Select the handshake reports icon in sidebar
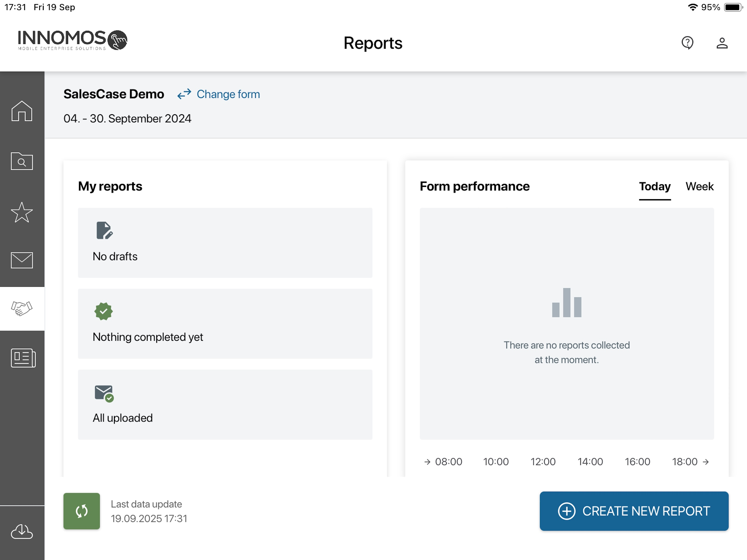The image size is (747, 560). [x=22, y=308]
